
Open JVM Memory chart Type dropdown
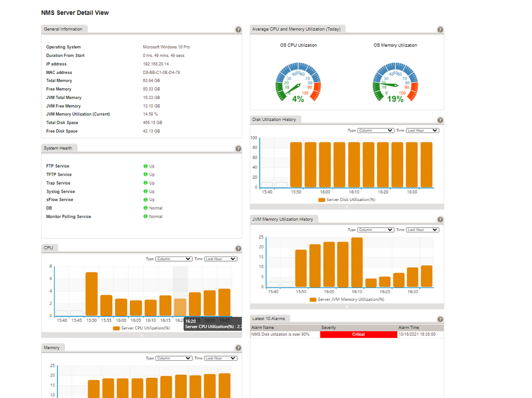click(x=375, y=230)
